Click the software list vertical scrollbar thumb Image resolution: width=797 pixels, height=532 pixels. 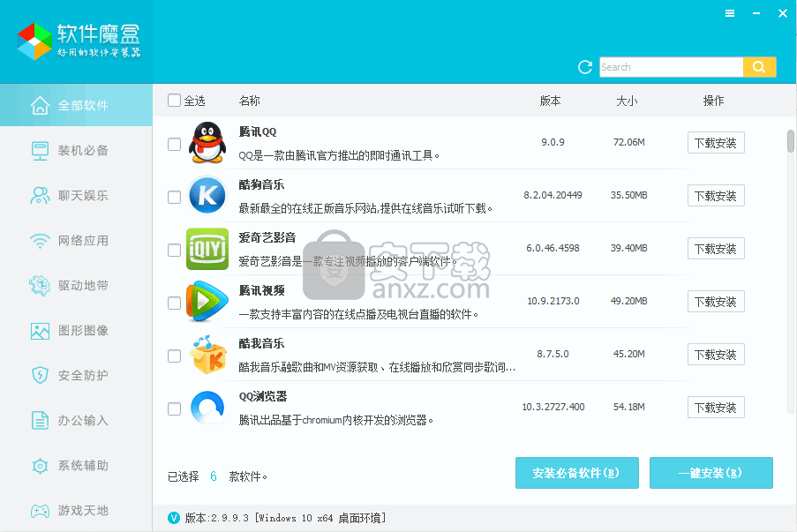coord(791,141)
